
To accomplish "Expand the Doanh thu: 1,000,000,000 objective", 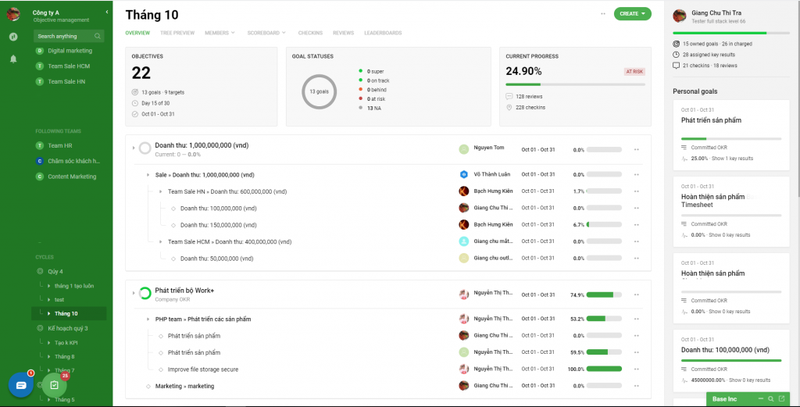I will pyautogui.click(x=133, y=148).
